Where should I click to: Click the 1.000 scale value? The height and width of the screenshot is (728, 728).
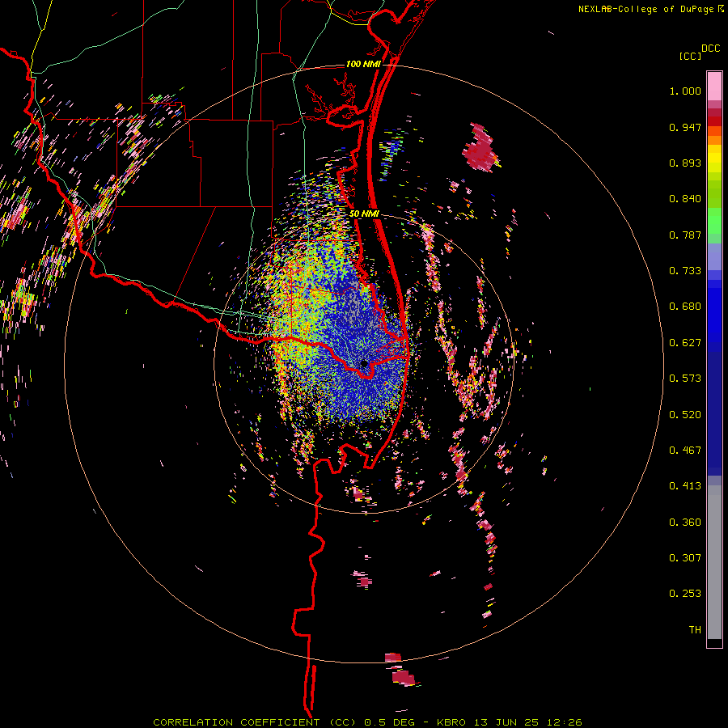pyautogui.click(x=685, y=91)
